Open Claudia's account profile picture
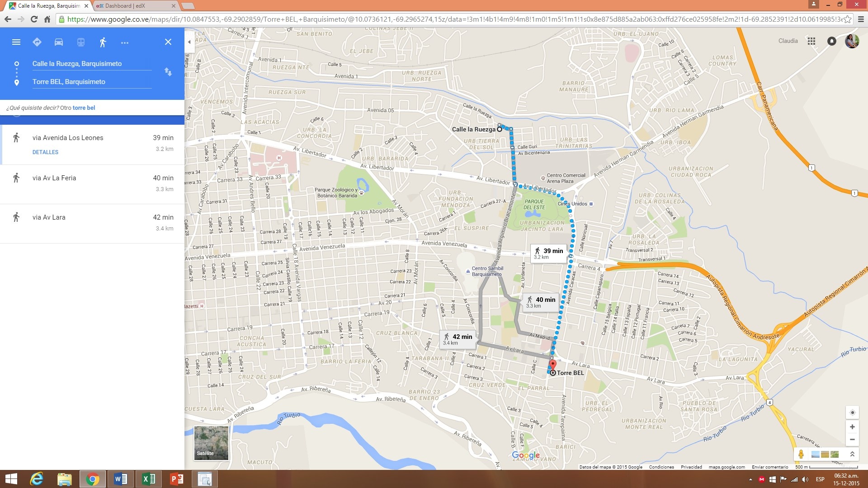The image size is (868, 488). 852,41
